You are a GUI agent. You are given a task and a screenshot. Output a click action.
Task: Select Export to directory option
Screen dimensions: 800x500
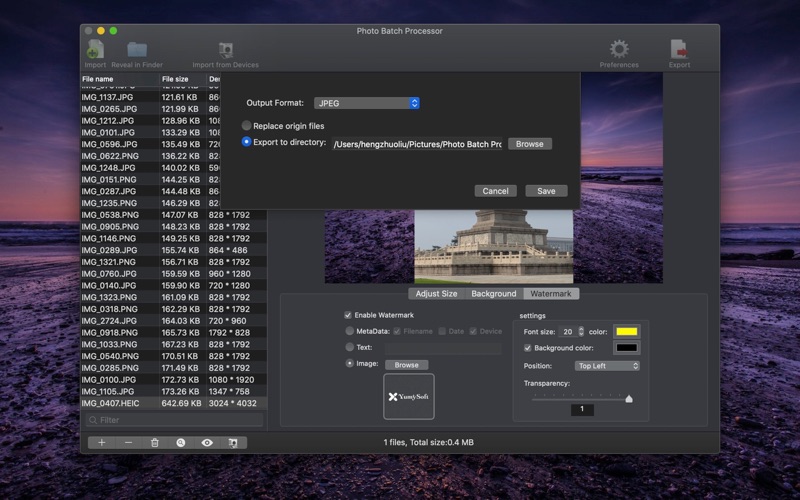(246, 142)
